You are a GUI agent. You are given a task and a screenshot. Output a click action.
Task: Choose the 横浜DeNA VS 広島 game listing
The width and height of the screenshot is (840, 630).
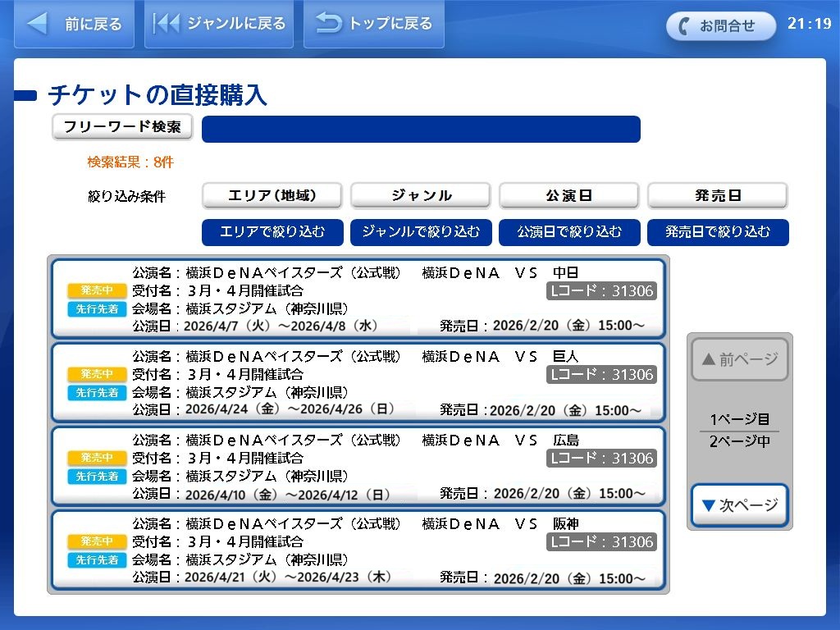tap(358, 466)
